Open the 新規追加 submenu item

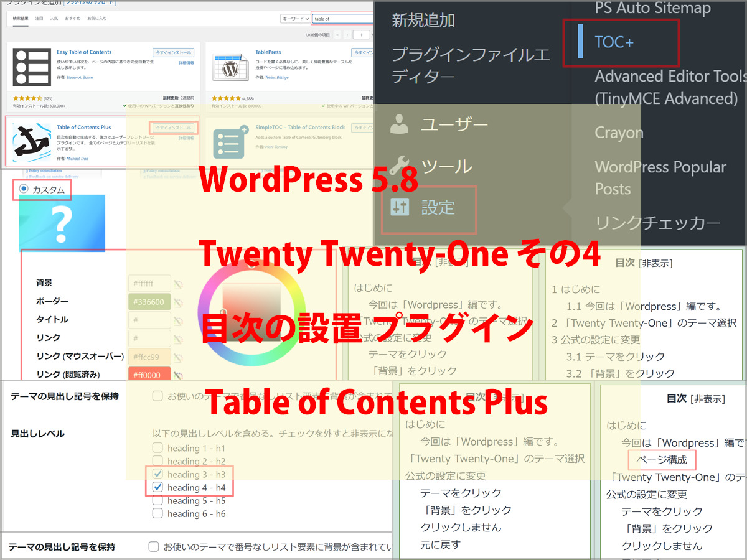(x=423, y=20)
